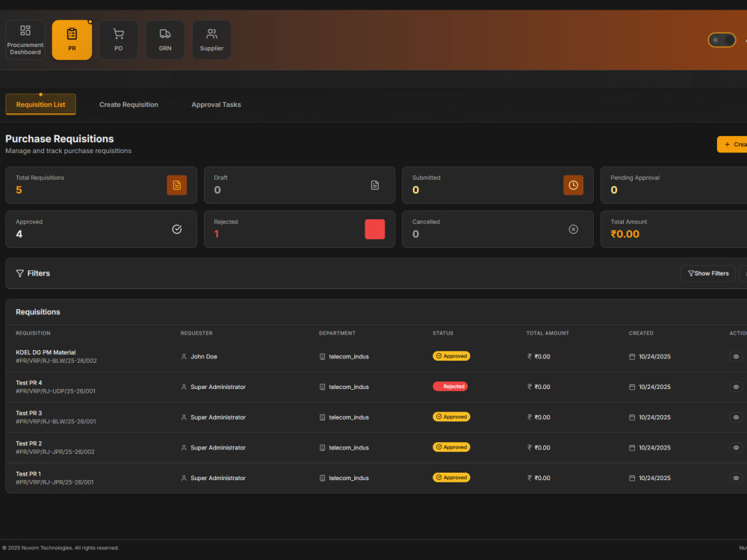The image size is (747, 560).
Task: Click the Approved badge for Test PR 1
Action: click(x=451, y=478)
